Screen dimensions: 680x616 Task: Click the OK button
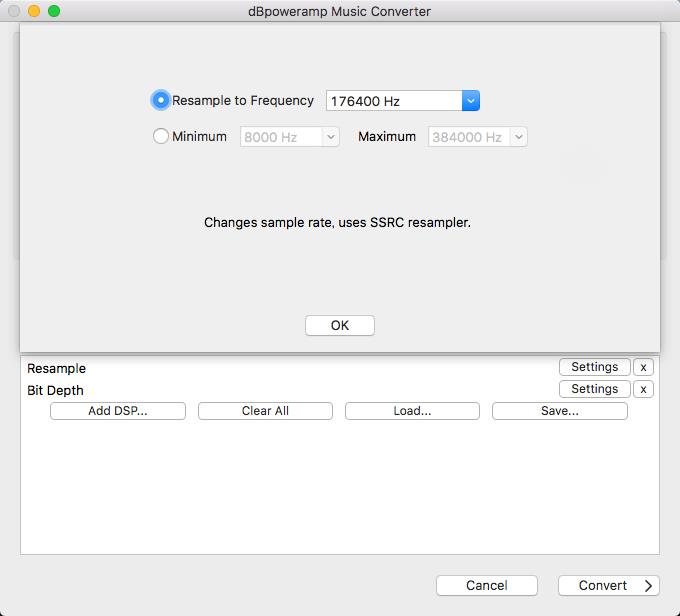[x=340, y=325]
